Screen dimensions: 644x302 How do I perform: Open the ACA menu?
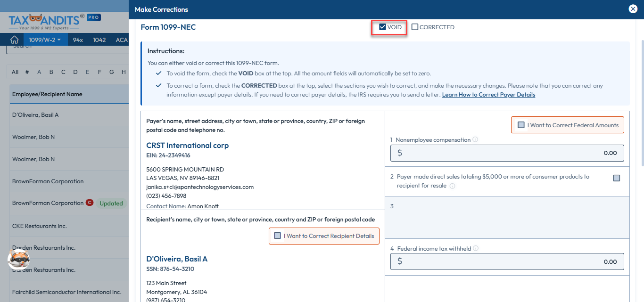[x=121, y=40]
